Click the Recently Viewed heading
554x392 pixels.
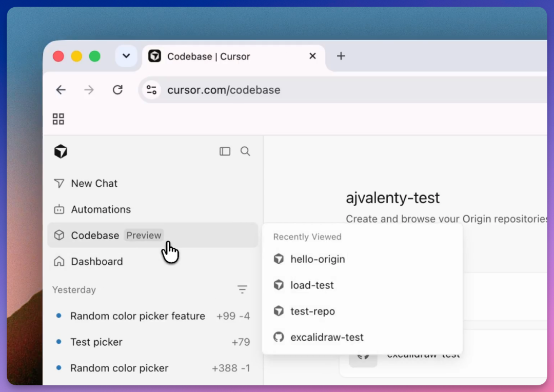tap(307, 237)
